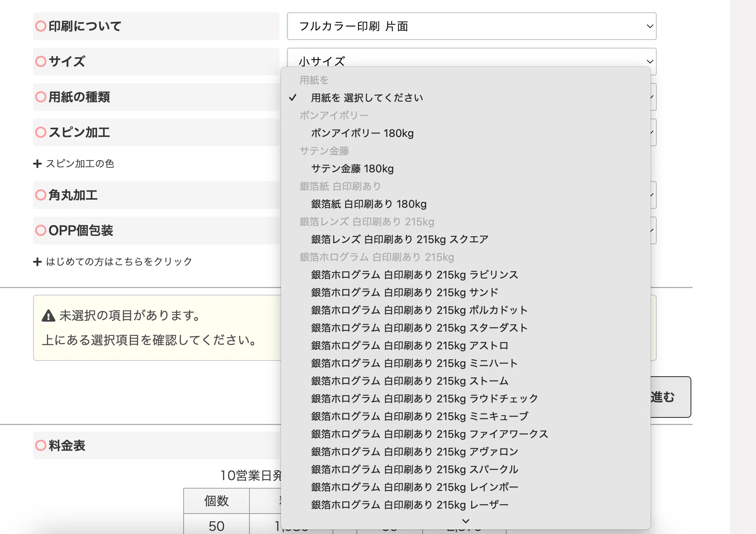Choose 銀箔ホログラム 215kg レインボー option

[466, 487]
